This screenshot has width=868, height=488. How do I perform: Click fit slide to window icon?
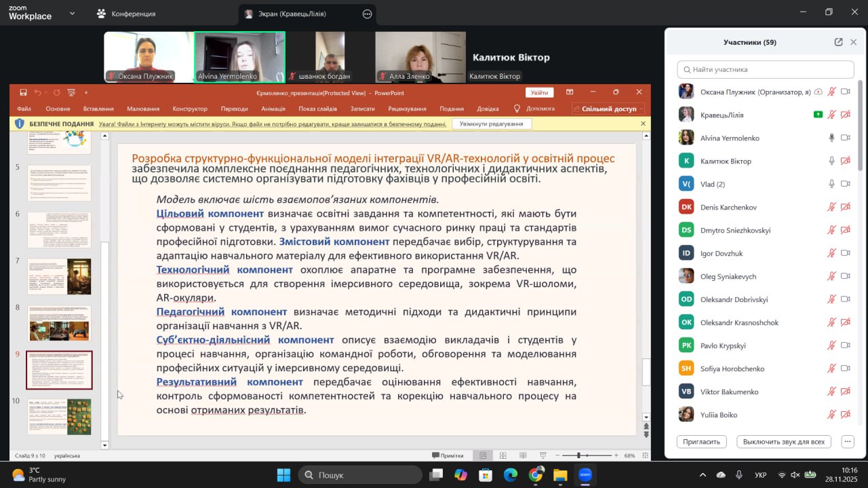pos(645,455)
